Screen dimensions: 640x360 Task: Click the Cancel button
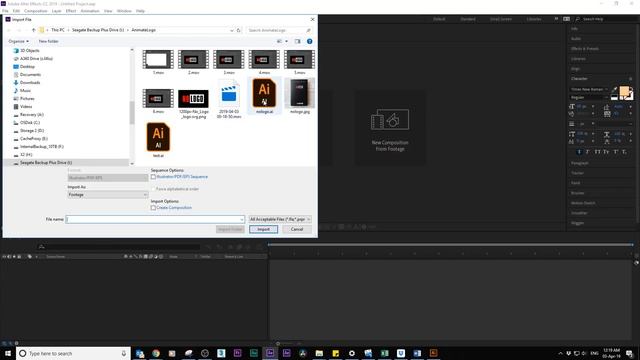297,229
